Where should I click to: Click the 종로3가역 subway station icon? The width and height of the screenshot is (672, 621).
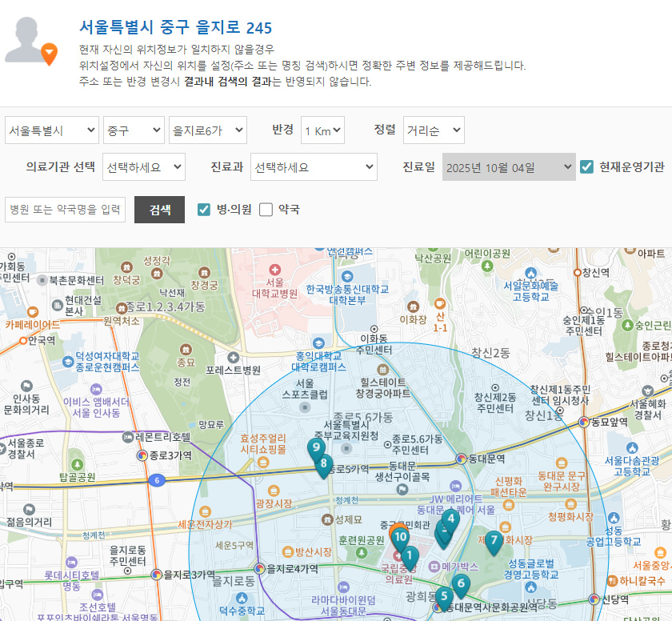(142, 455)
